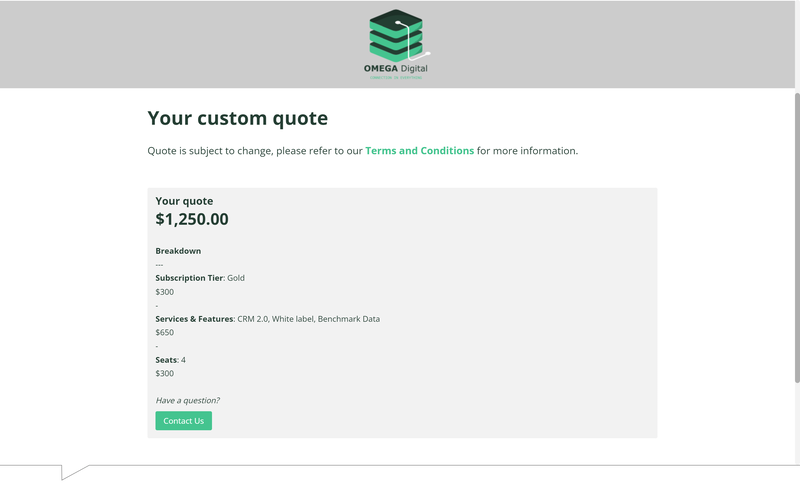Click the Breakdown section label
The width and height of the screenshot is (800, 500).
178,251
